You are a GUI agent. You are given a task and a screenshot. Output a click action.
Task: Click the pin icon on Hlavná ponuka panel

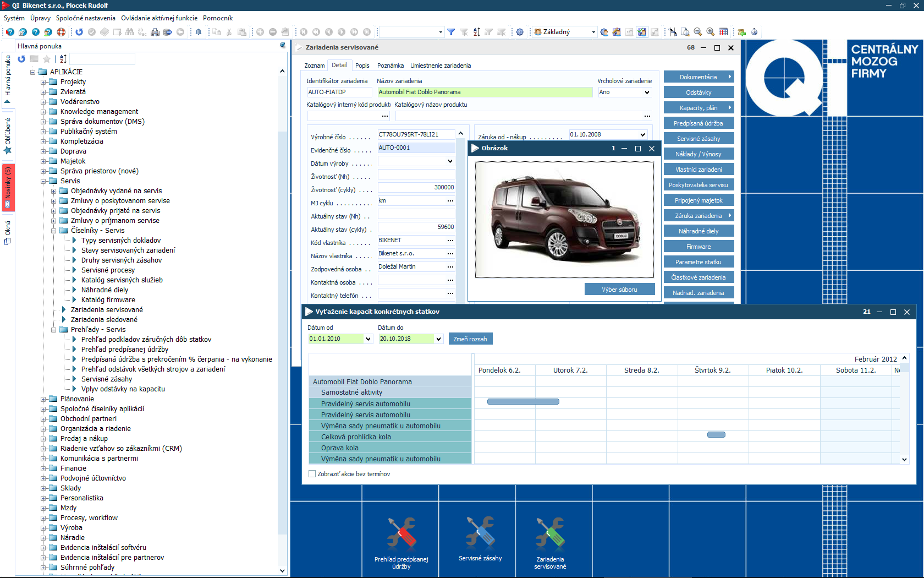pos(283,46)
